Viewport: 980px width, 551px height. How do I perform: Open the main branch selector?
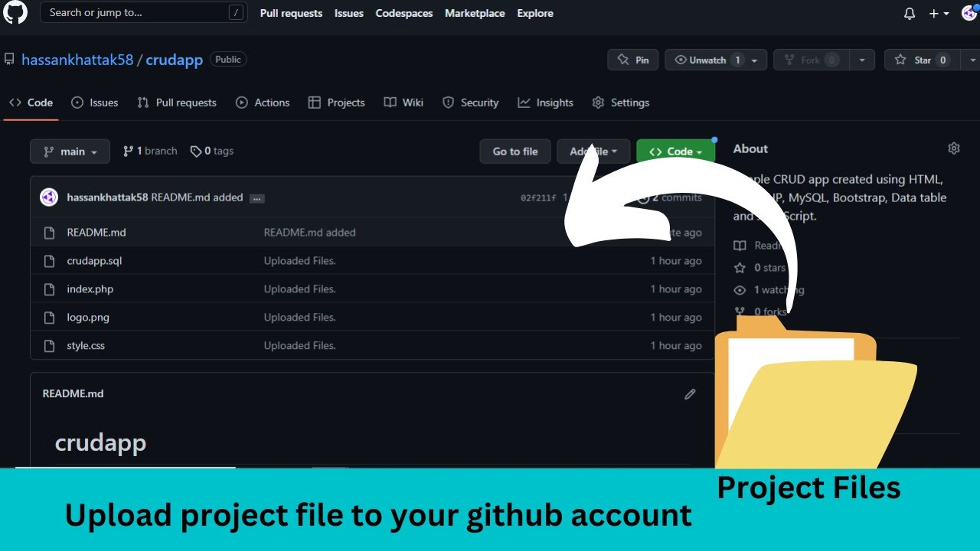tap(70, 152)
